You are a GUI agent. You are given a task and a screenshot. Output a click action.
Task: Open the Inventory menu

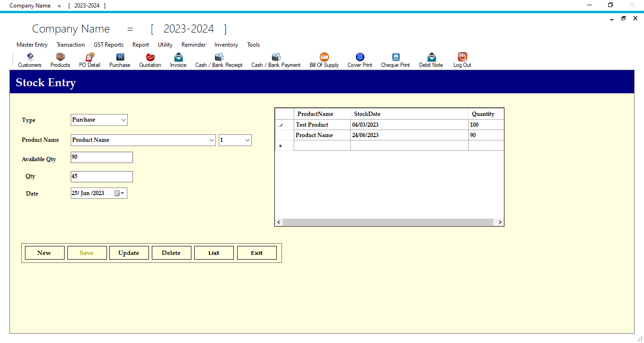pos(226,45)
